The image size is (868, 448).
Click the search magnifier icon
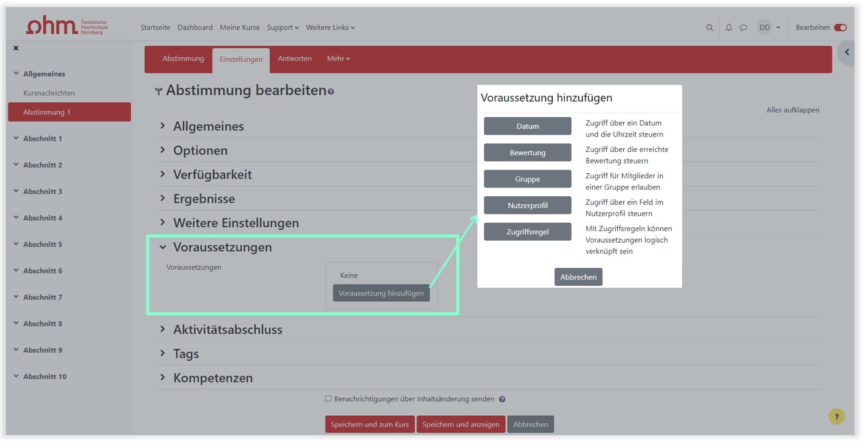point(710,28)
